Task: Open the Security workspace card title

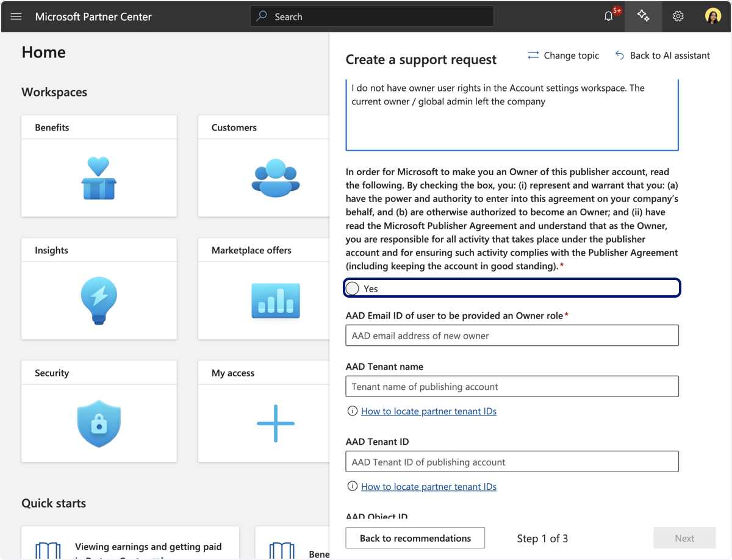Action: [x=52, y=373]
